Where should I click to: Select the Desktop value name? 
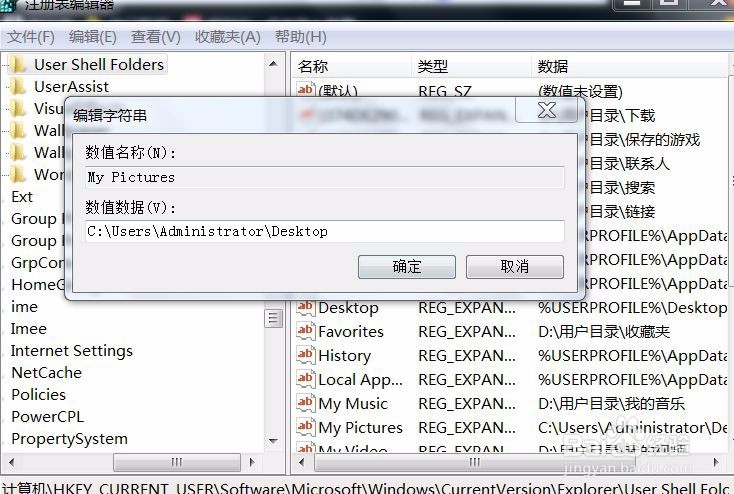[x=348, y=308]
